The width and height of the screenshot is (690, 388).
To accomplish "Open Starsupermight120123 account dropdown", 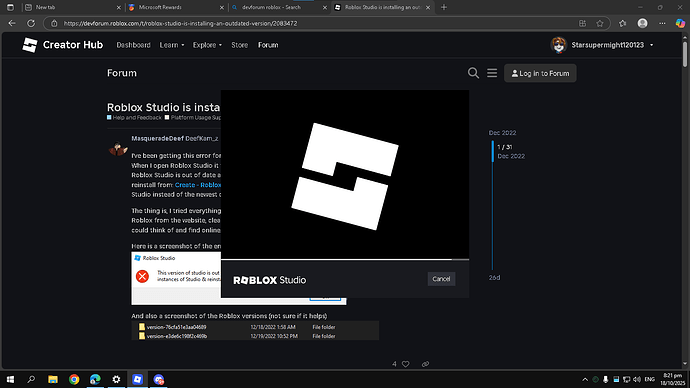I will tap(602, 45).
